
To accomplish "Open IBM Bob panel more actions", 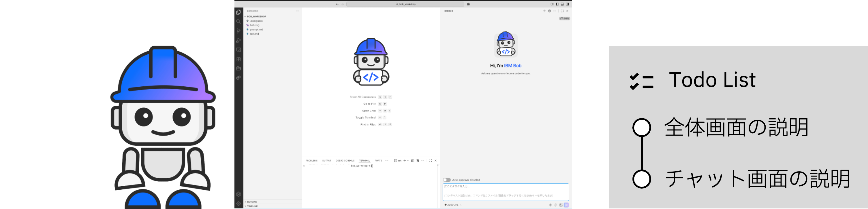I will pyautogui.click(x=555, y=11).
